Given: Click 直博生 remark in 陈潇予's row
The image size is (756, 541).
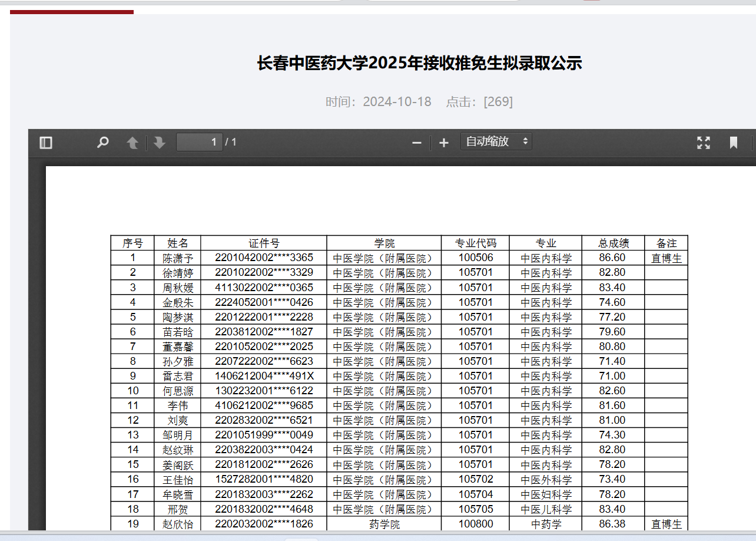Looking at the screenshot, I should point(667,258).
